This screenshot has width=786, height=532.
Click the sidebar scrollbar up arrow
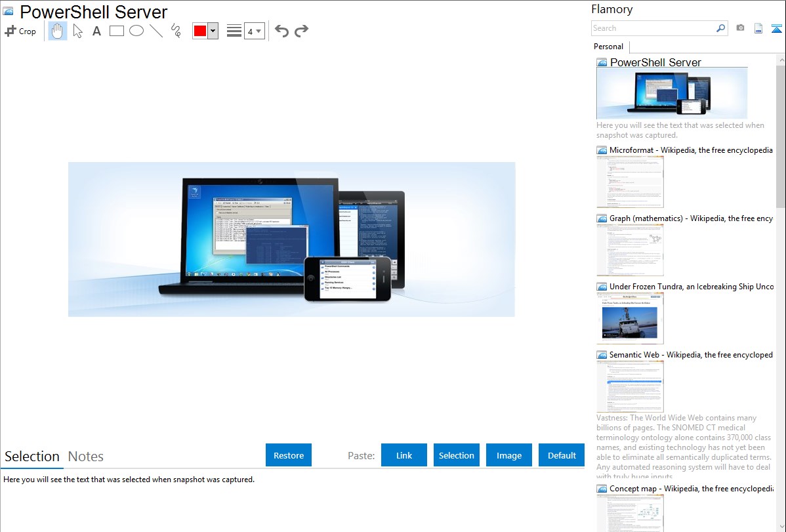[781, 60]
